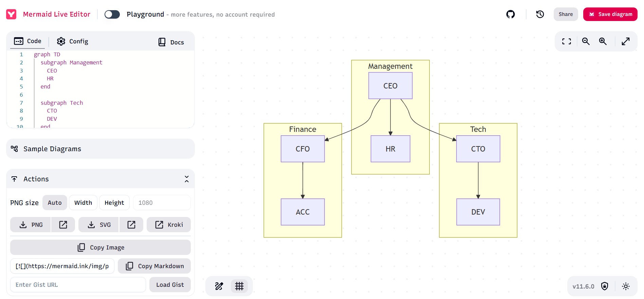
Task: Click the Mermaid logo icon
Action: (x=11, y=14)
